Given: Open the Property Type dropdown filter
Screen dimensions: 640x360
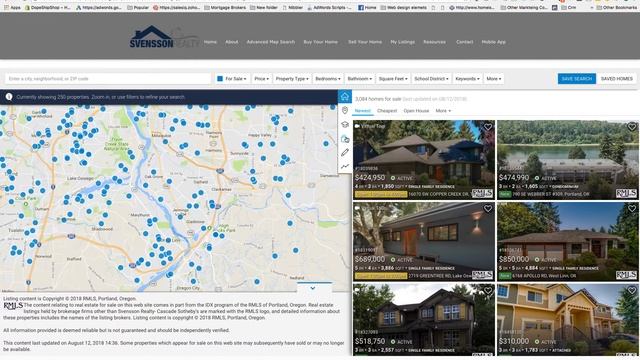Looking at the screenshot, I should click(x=292, y=78).
